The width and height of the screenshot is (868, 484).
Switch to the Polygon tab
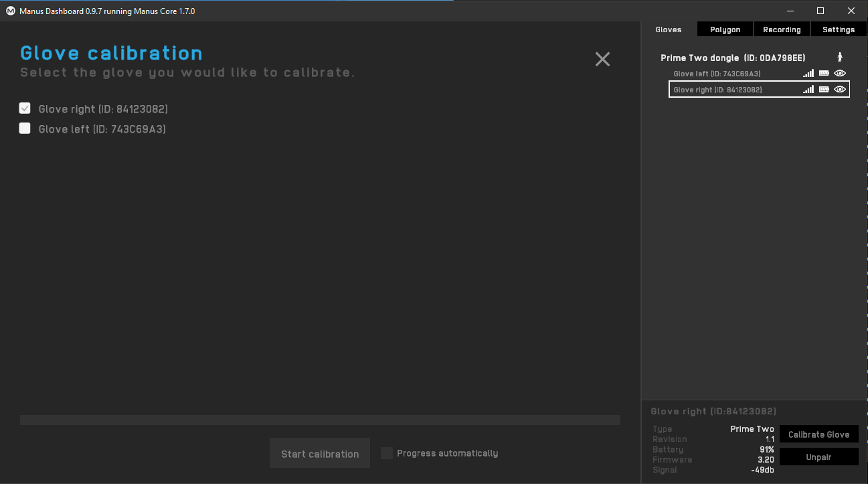point(725,29)
